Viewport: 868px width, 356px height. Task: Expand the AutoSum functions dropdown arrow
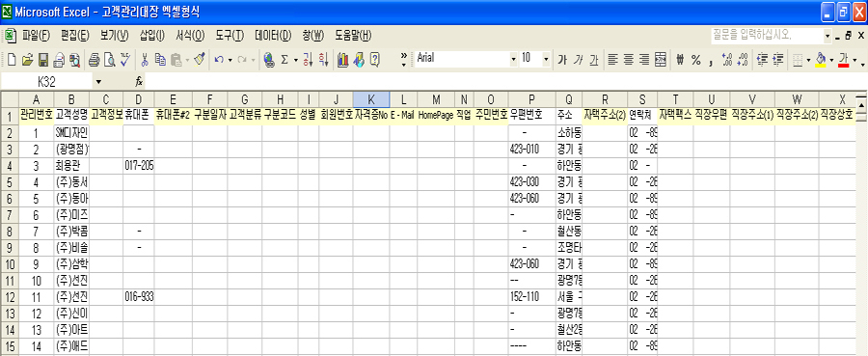point(296,59)
